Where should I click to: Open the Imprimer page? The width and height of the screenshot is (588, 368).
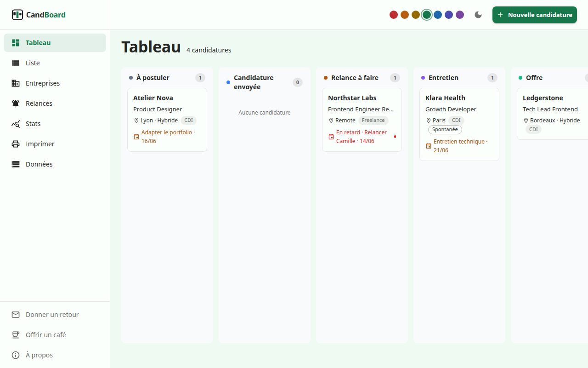tap(55, 144)
